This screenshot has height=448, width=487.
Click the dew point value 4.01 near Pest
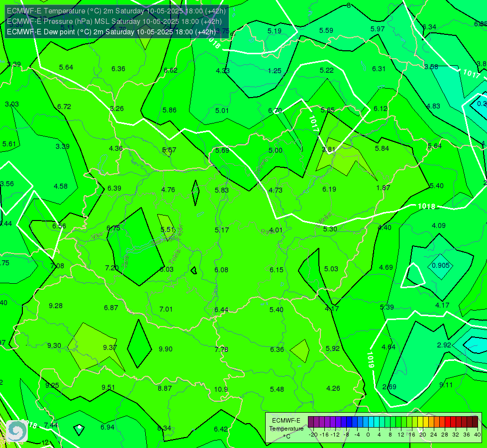click(276, 230)
